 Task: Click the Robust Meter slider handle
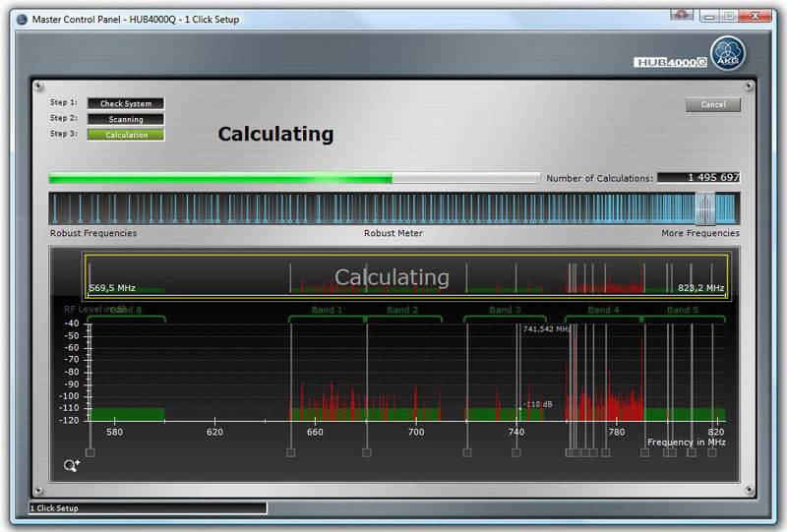tap(704, 207)
